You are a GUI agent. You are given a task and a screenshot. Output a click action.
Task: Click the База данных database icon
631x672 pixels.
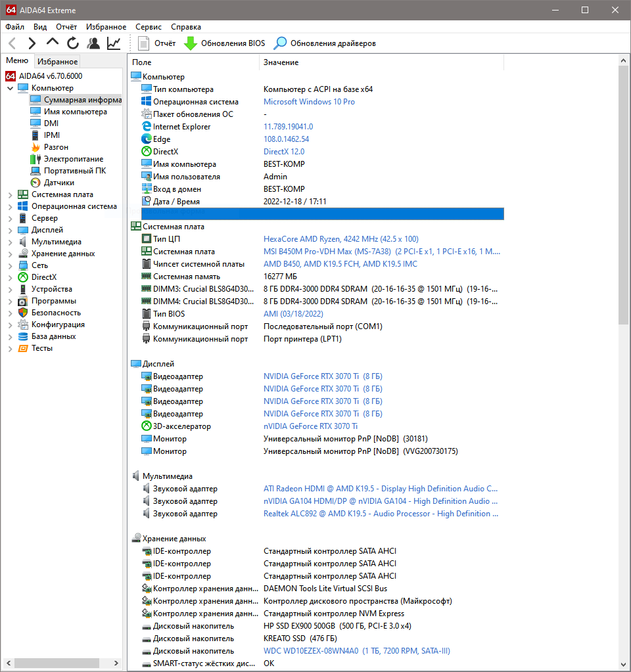pos(23,336)
